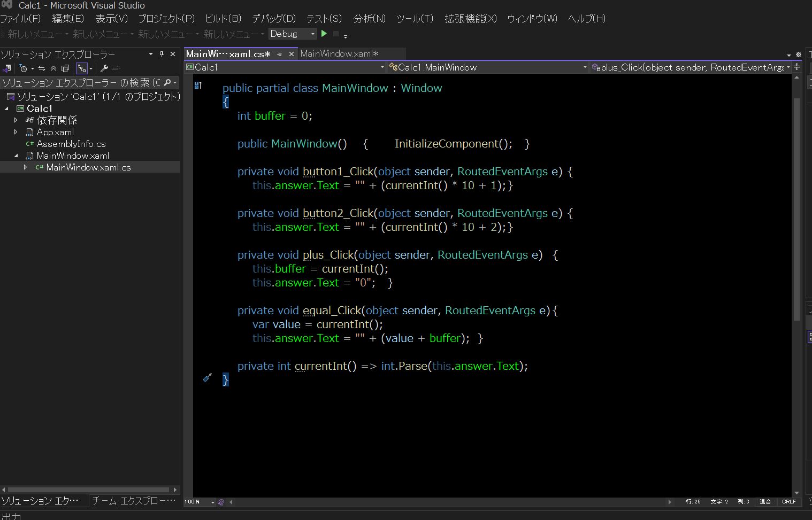Click the preview selected items icon
This screenshot has height=520, width=812.
click(116, 68)
